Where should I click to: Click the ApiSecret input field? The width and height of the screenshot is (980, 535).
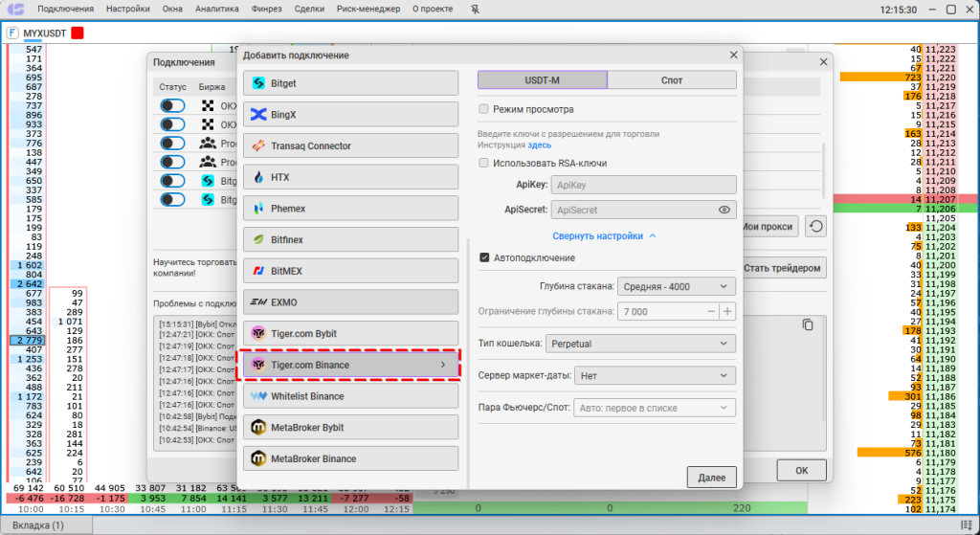pyautogui.click(x=643, y=210)
